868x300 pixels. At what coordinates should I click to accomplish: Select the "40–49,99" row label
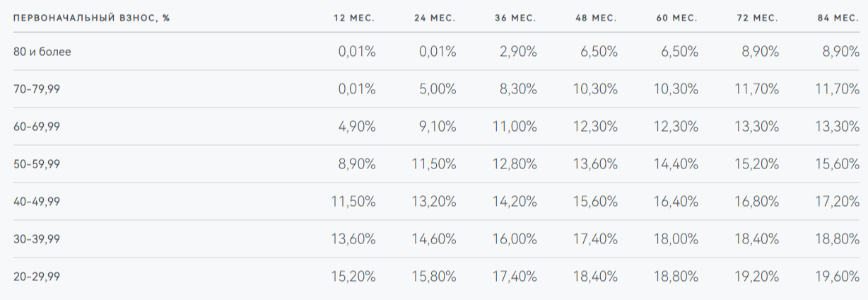point(37,202)
